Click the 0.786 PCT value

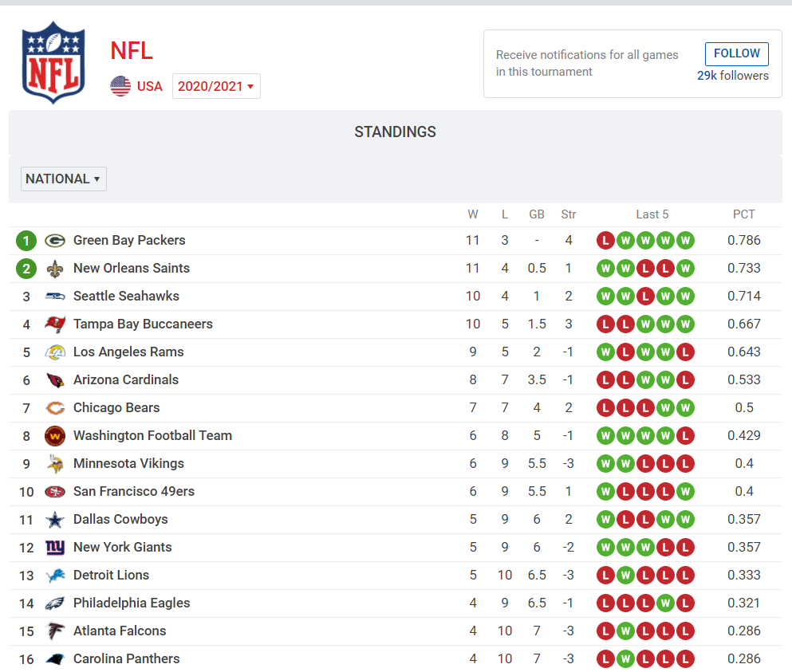click(744, 240)
